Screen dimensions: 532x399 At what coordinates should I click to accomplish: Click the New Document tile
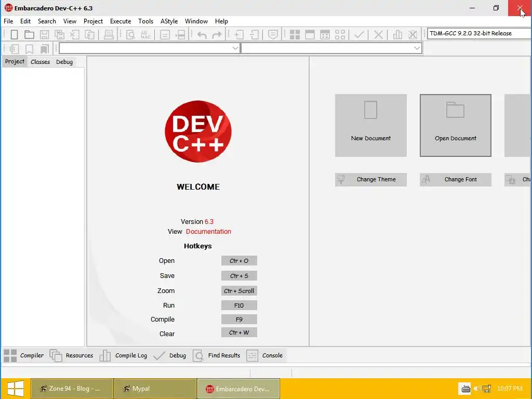[x=371, y=126]
